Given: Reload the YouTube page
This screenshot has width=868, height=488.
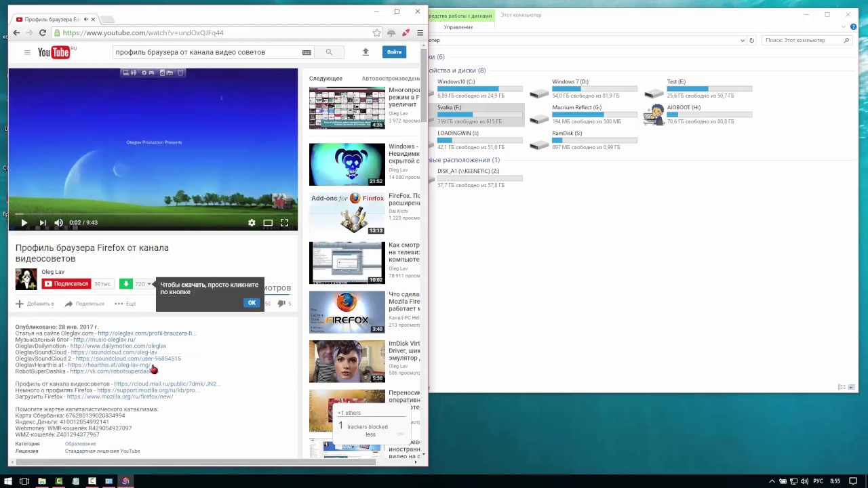Looking at the screenshot, I should pos(42,33).
